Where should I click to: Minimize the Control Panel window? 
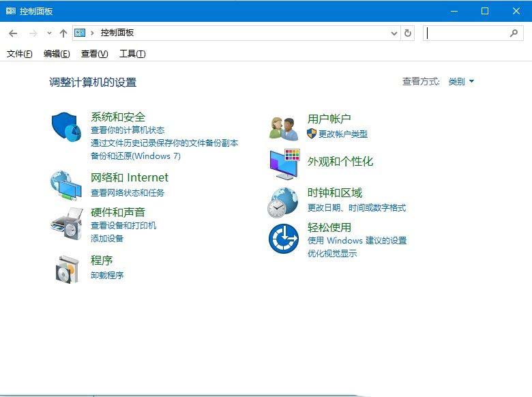click(454, 11)
